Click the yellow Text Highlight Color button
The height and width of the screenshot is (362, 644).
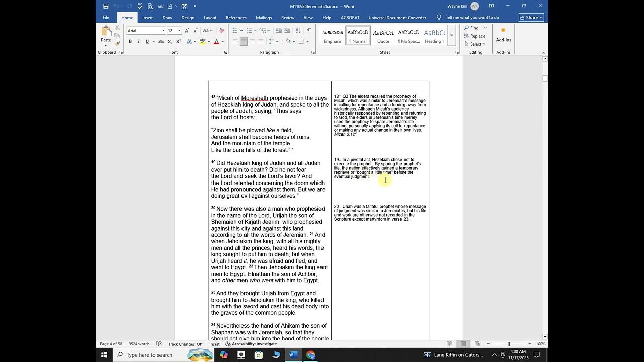click(x=202, y=41)
